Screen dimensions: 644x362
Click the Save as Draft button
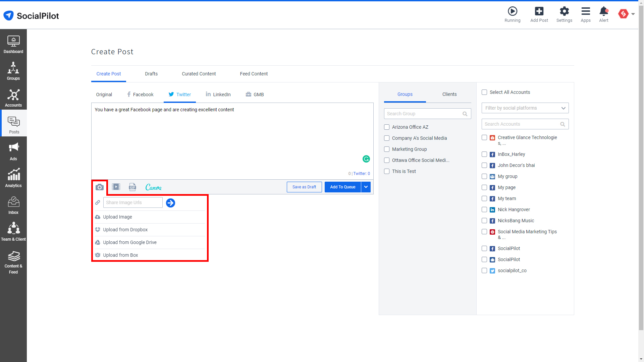coord(304,187)
